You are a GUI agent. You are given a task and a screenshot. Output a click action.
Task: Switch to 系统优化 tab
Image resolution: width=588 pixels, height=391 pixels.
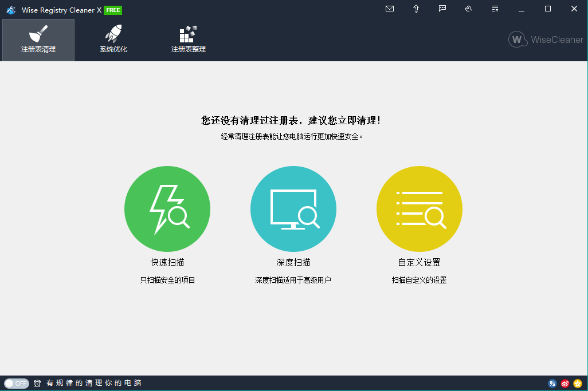(x=113, y=40)
